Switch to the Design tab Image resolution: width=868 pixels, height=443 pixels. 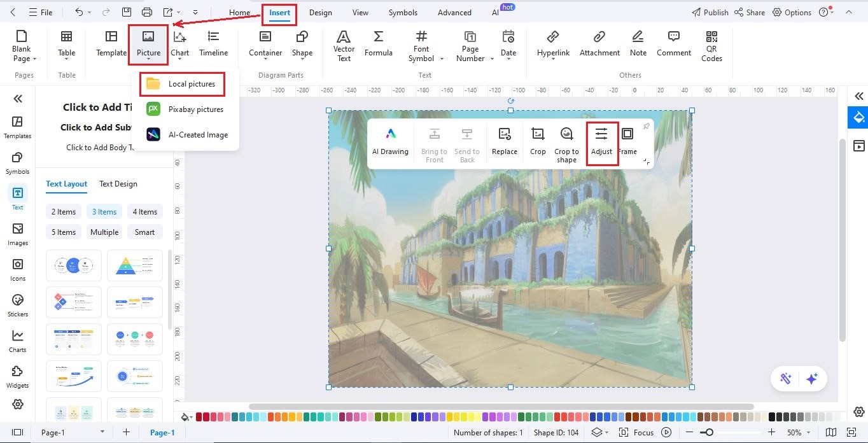tap(321, 12)
